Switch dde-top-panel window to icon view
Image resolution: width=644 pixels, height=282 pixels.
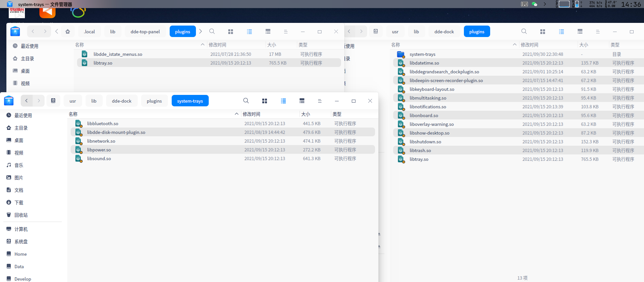(231, 32)
